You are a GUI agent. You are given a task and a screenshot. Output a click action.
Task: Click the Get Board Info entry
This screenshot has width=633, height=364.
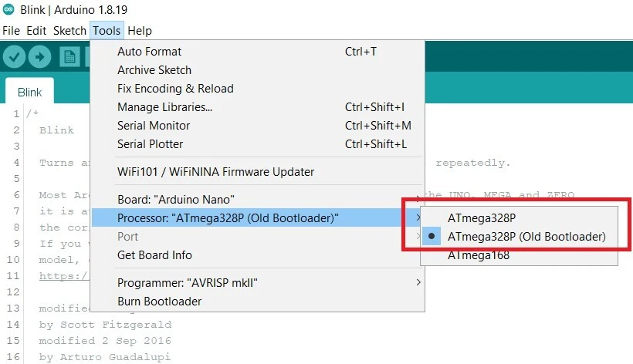258,255
